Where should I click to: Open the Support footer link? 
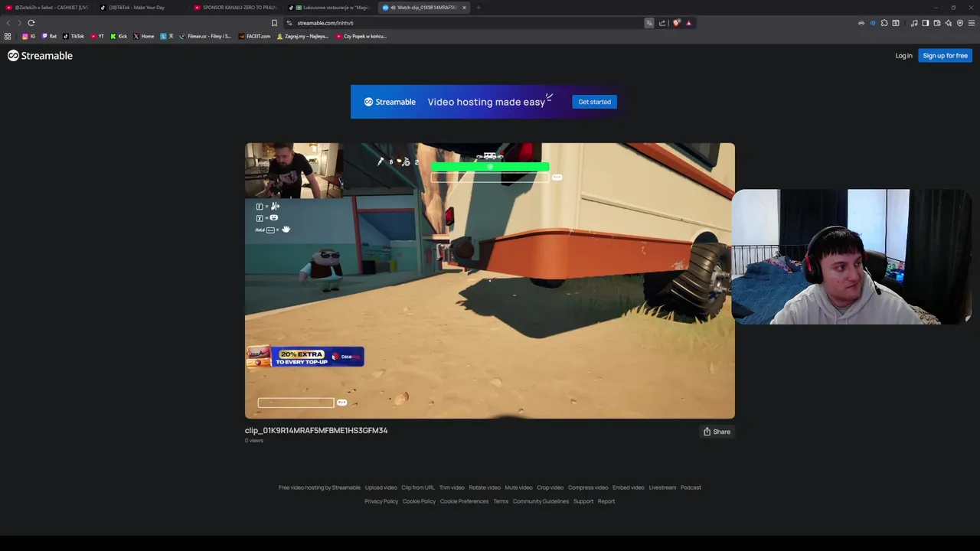point(583,501)
